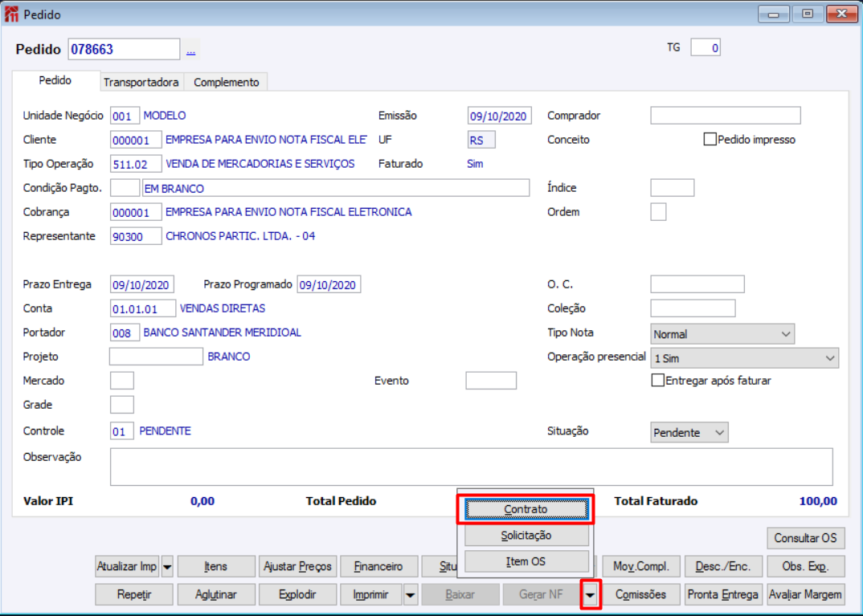Click the Coleção input field
The width and height of the screenshot is (863, 616).
click(x=693, y=308)
